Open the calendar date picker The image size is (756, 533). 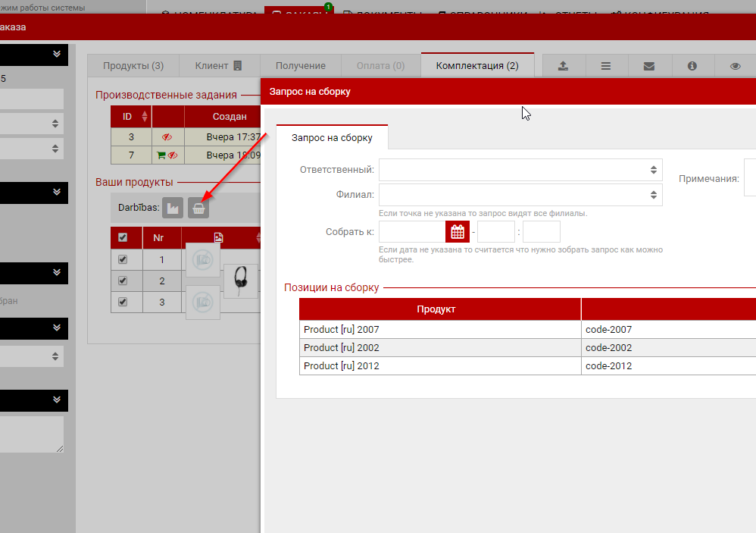click(x=458, y=232)
